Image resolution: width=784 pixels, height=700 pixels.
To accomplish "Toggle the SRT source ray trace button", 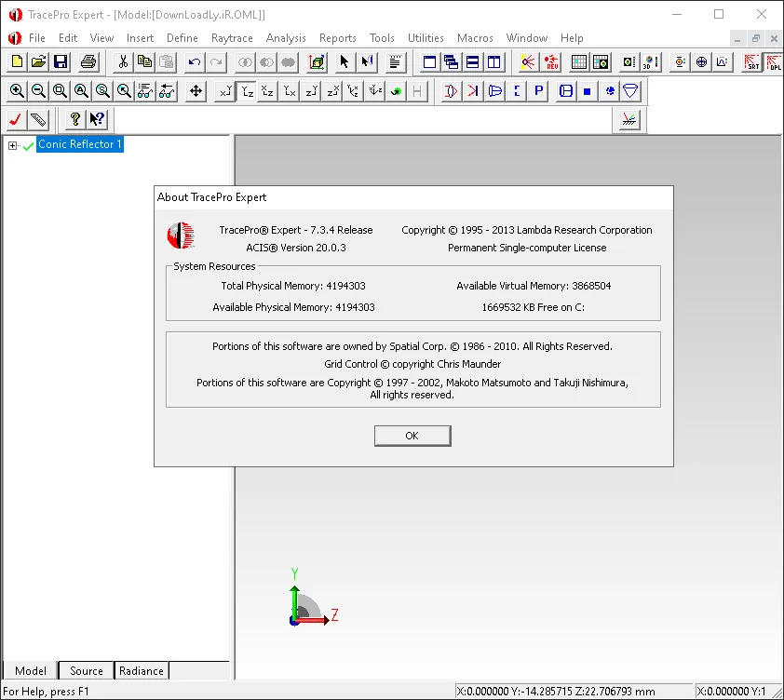I will pos(752,62).
